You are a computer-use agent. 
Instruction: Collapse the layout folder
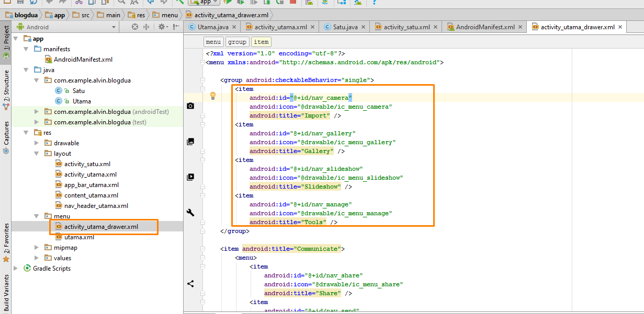click(37, 154)
